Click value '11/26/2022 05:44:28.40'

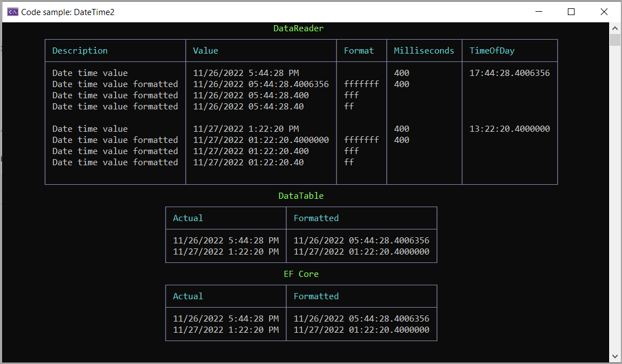[248, 106]
